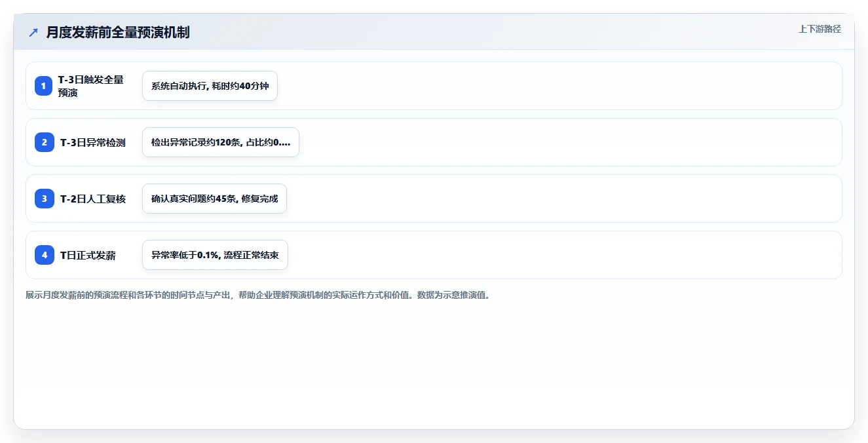
Task: Select step badge number 1
Action: point(45,86)
